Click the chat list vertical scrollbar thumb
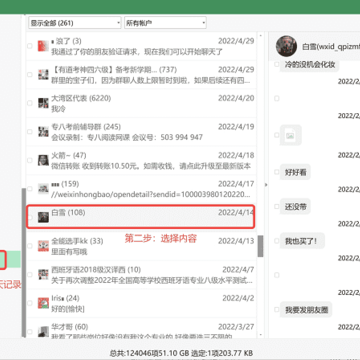 260,246
